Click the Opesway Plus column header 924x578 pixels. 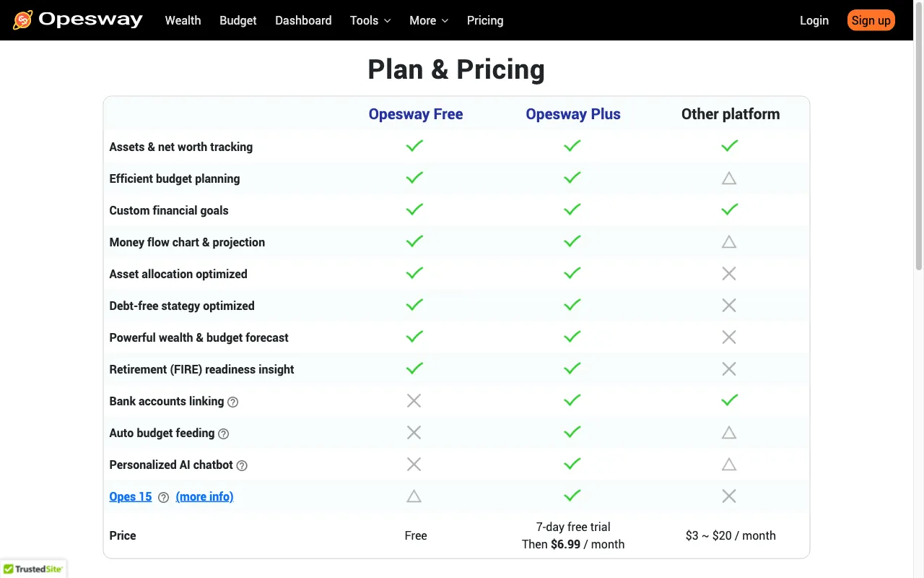pyautogui.click(x=573, y=114)
